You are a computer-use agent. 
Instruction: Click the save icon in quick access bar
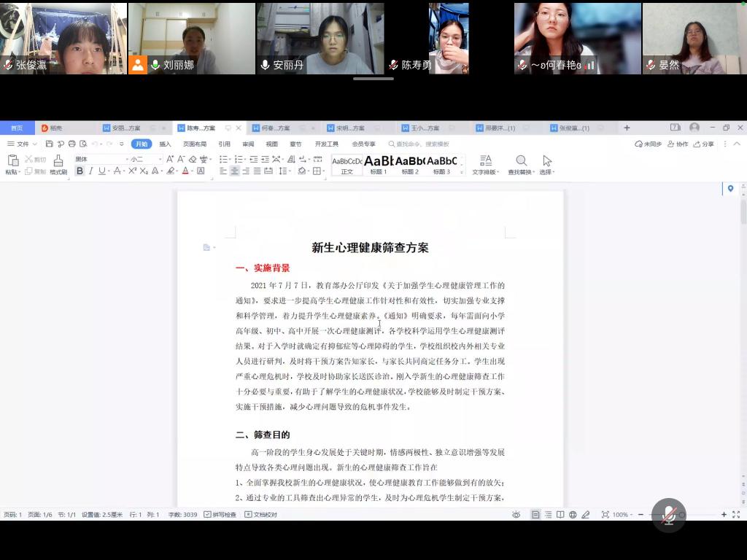click(x=50, y=144)
